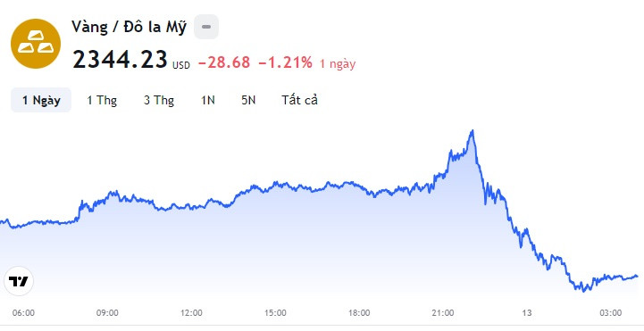Switch to the 1 Thg range
The width and height of the screenshot is (644, 331).
[x=102, y=100]
